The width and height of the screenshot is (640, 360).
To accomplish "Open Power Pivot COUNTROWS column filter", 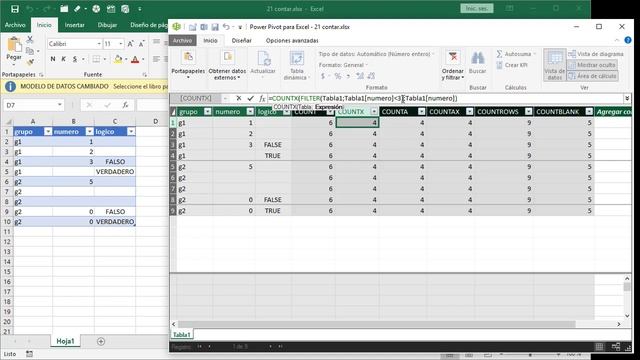I will click(529, 111).
